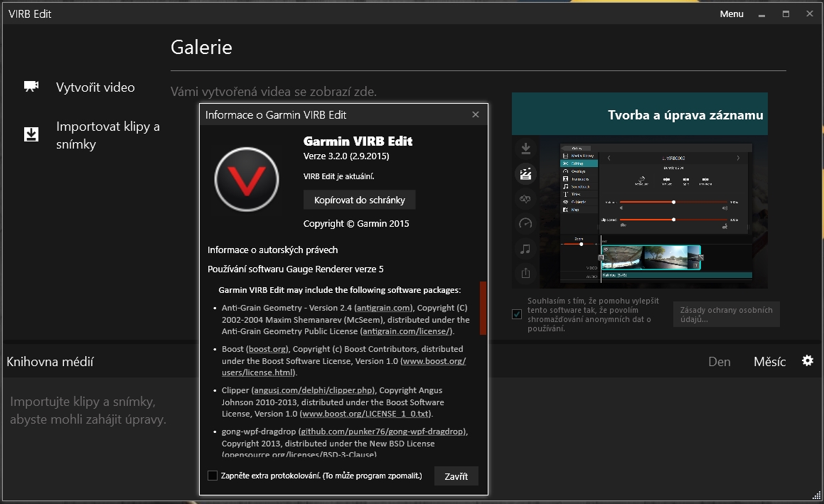The image size is (824, 504).
Task: Open Zásady ochrany osobních údajů
Action: click(727, 314)
